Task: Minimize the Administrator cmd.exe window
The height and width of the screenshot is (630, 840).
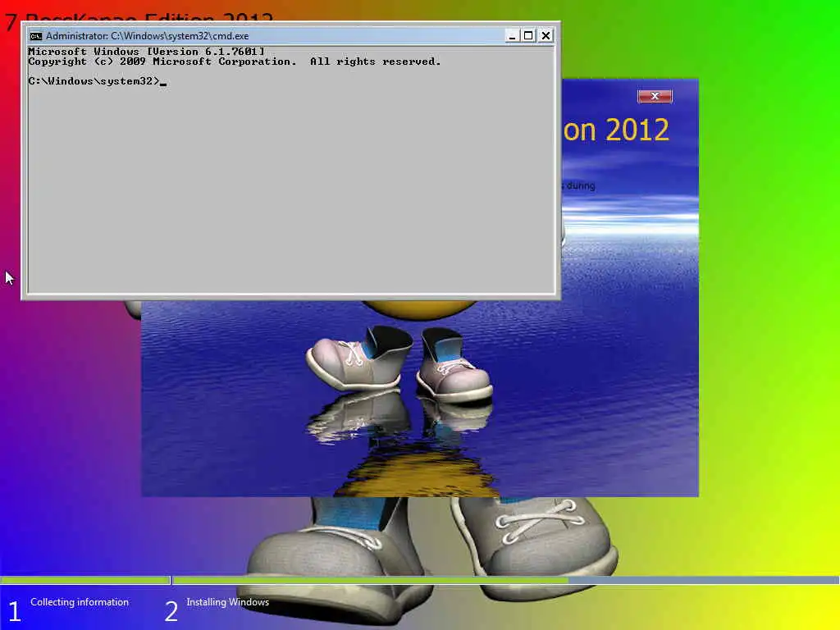Action: 512,36
